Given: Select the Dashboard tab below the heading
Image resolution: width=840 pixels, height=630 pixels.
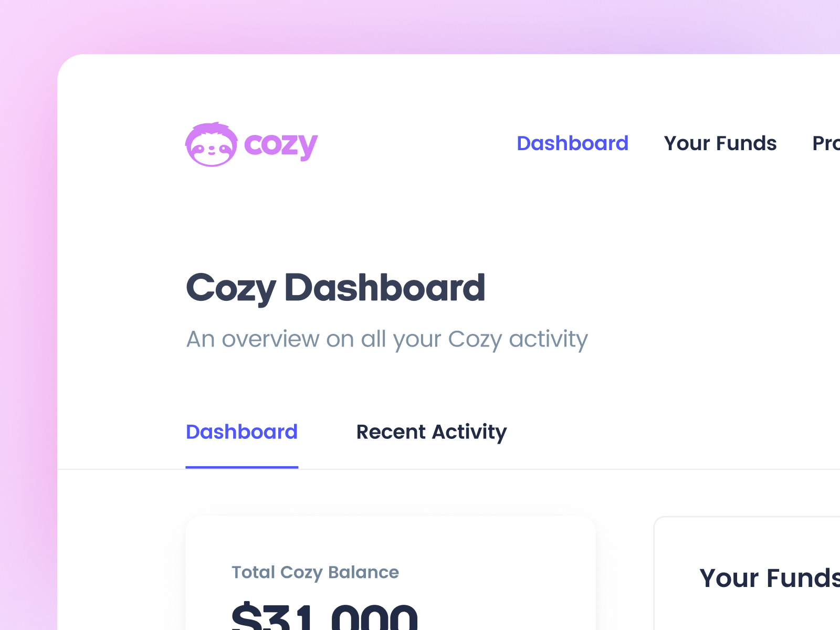Looking at the screenshot, I should [x=242, y=432].
